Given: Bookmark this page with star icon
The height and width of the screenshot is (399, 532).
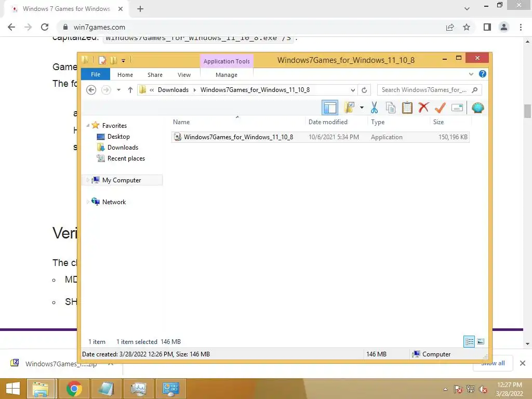Looking at the screenshot, I should coord(467,27).
